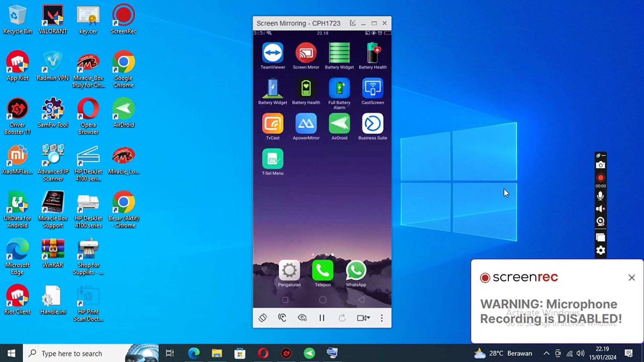Pause the screen mirroring stream

tap(322, 318)
